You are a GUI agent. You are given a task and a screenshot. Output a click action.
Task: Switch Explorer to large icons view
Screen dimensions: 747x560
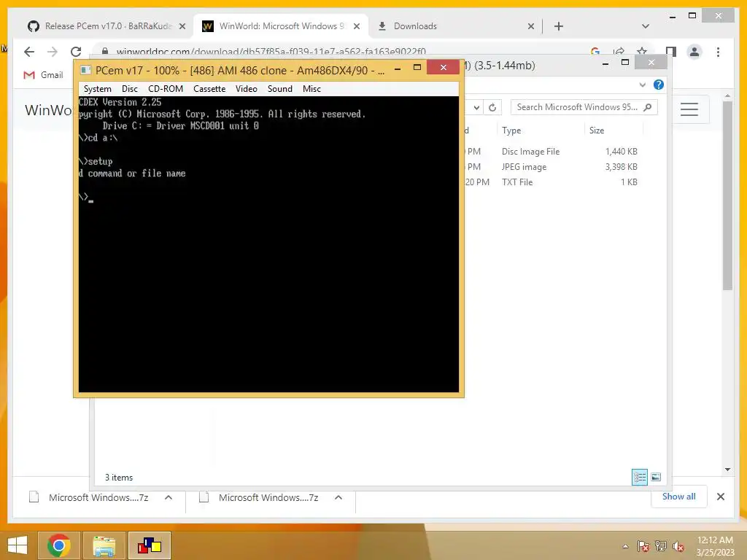point(656,477)
